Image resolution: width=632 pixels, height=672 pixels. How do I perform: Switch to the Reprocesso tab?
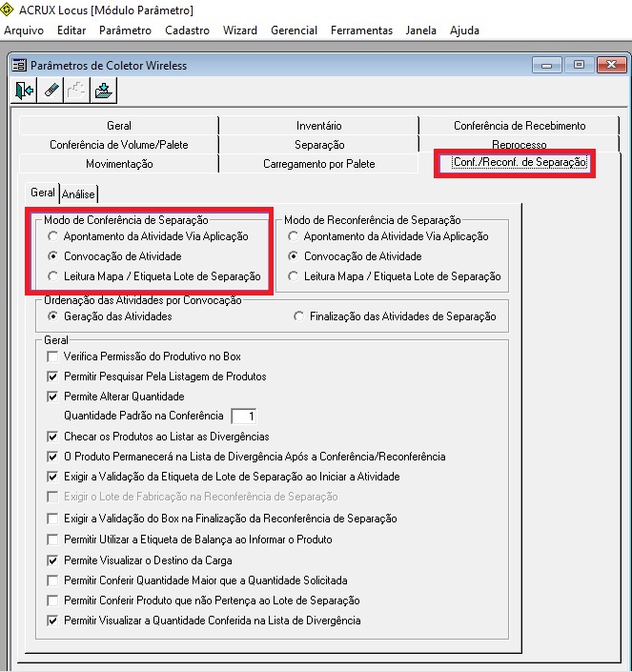(520, 144)
